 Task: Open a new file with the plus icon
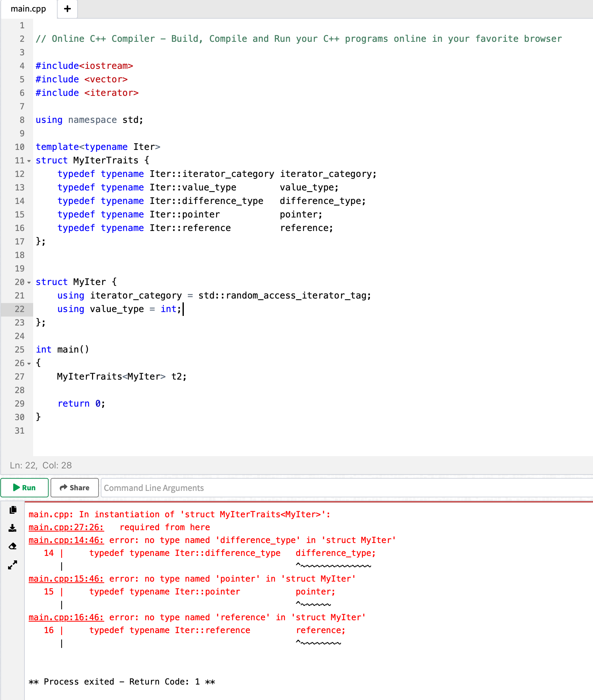tap(67, 9)
